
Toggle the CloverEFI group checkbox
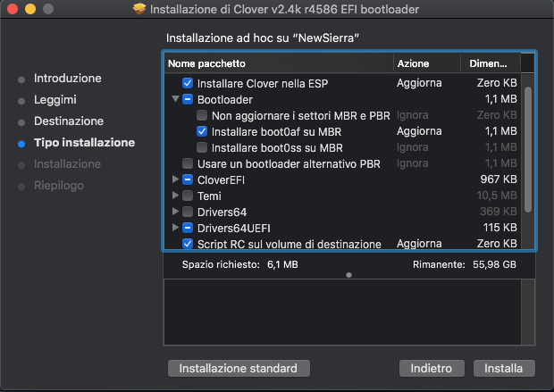188,179
